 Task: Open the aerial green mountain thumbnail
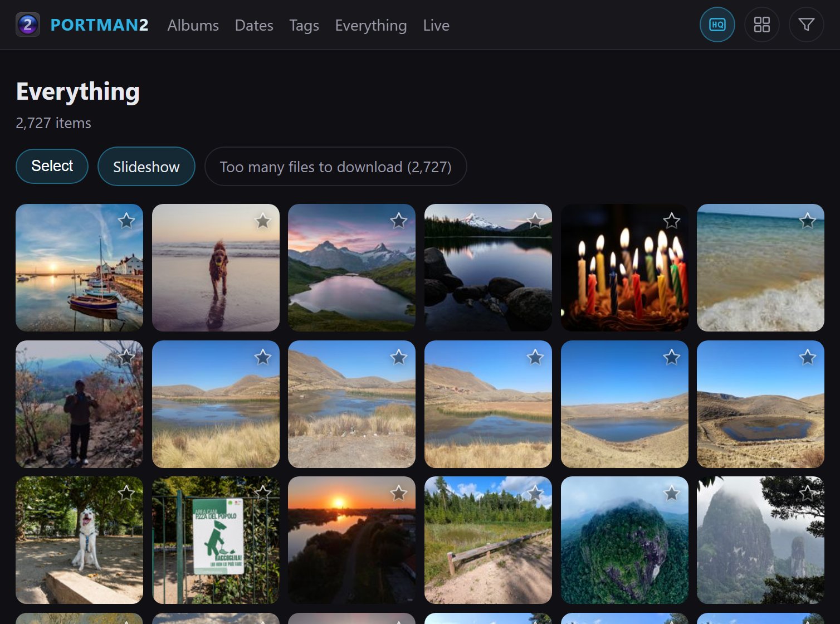tap(624, 540)
